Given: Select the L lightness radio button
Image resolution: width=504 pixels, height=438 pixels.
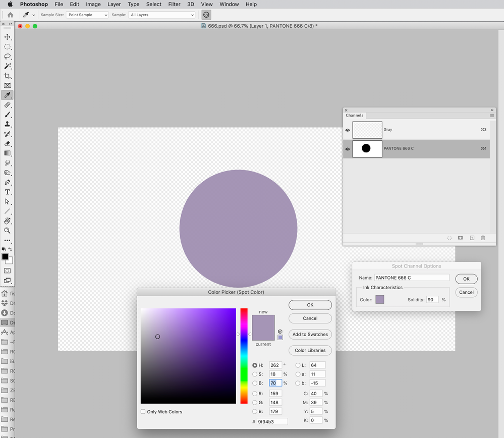Looking at the screenshot, I should pos(298,365).
